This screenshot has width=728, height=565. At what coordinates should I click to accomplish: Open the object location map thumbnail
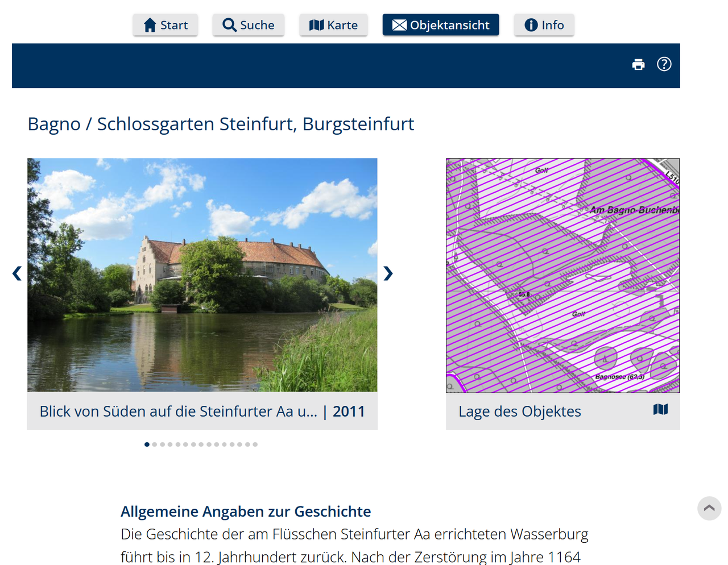563,275
